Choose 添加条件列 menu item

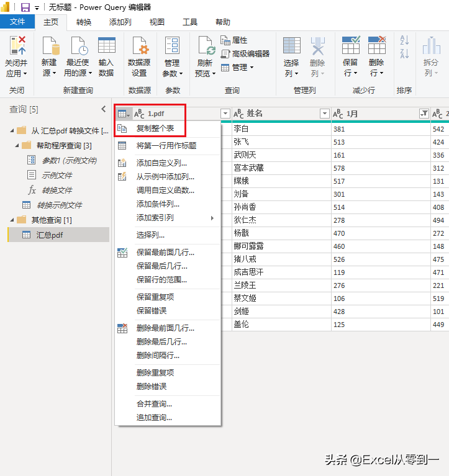click(x=168, y=204)
